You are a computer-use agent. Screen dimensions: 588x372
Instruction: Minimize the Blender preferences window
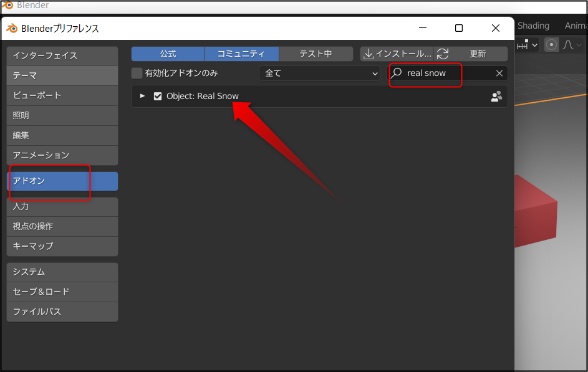click(x=423, y=28)
